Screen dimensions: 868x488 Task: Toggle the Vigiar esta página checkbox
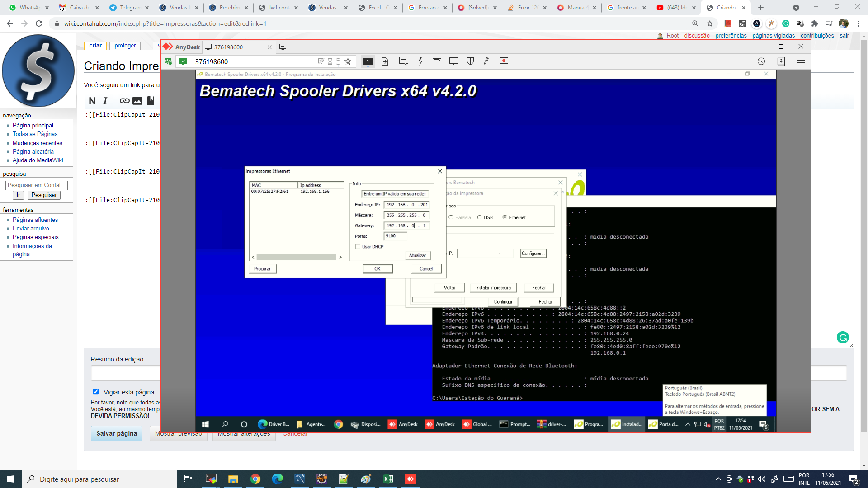pyautogui.click(x=95, y=392)
